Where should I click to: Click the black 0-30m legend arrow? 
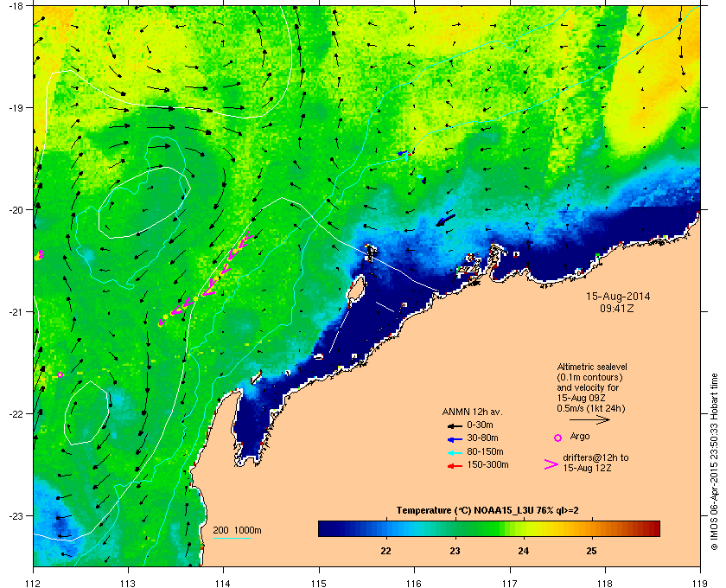pyautogui.click(x=455, y=425)
